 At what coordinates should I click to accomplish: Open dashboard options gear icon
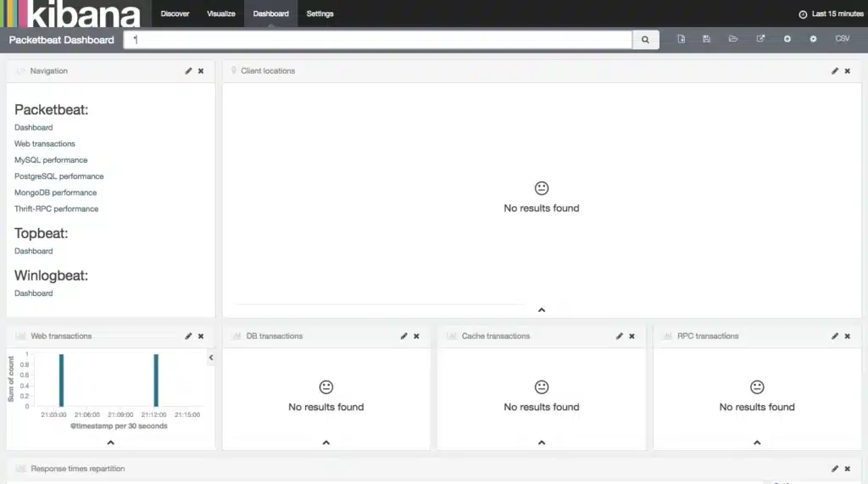[813, 39]
